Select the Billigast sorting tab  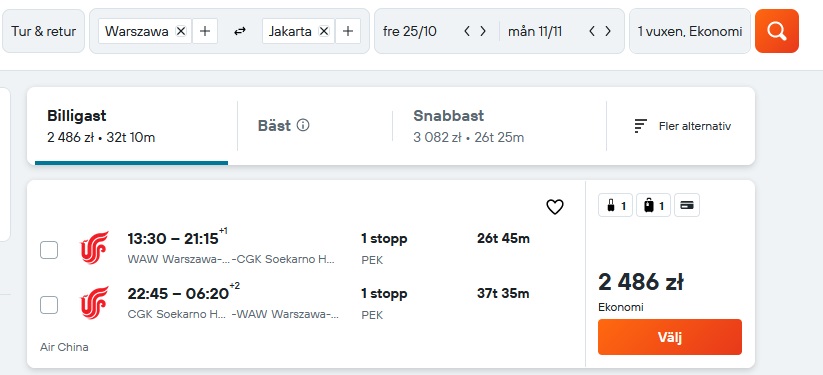coord(132,126)
